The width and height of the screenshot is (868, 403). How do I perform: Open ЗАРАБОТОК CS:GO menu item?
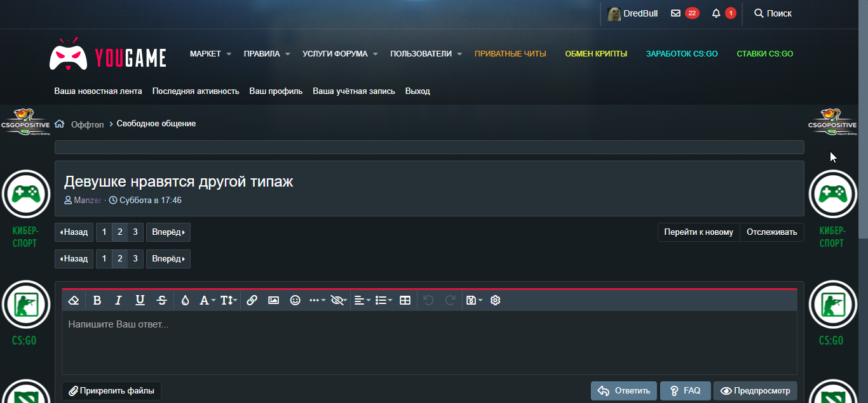coord(682,54)
